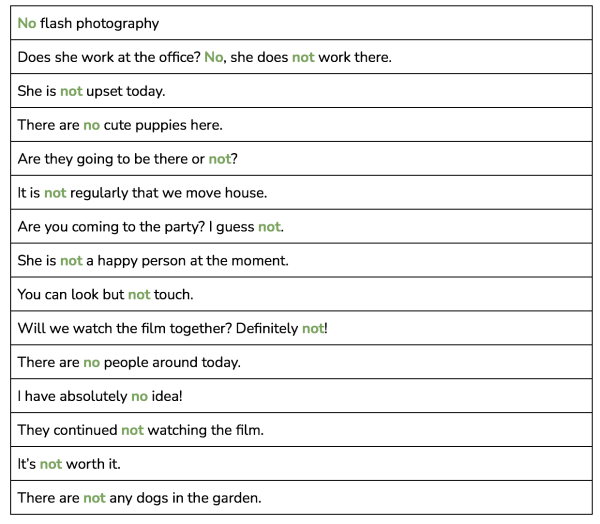Select 'Will we watch the film together?' row
This screenshot has width=600, height=524.
point(301,328)
